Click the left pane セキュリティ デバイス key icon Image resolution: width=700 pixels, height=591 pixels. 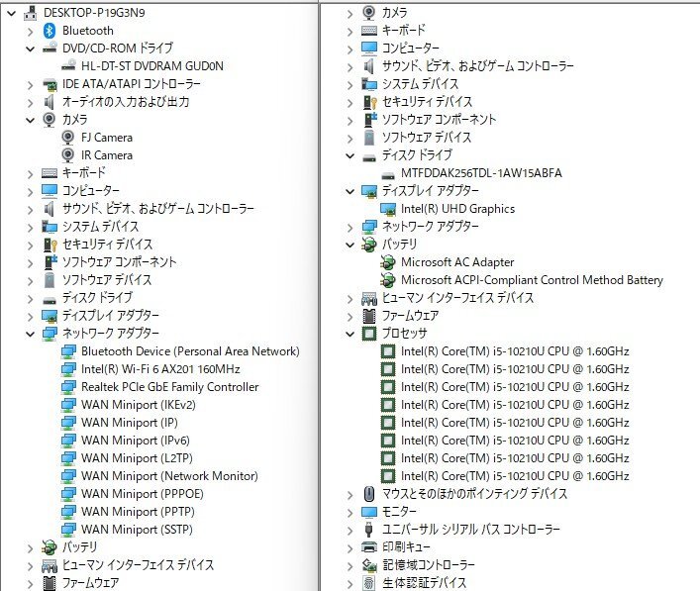[x=50, y=245]
